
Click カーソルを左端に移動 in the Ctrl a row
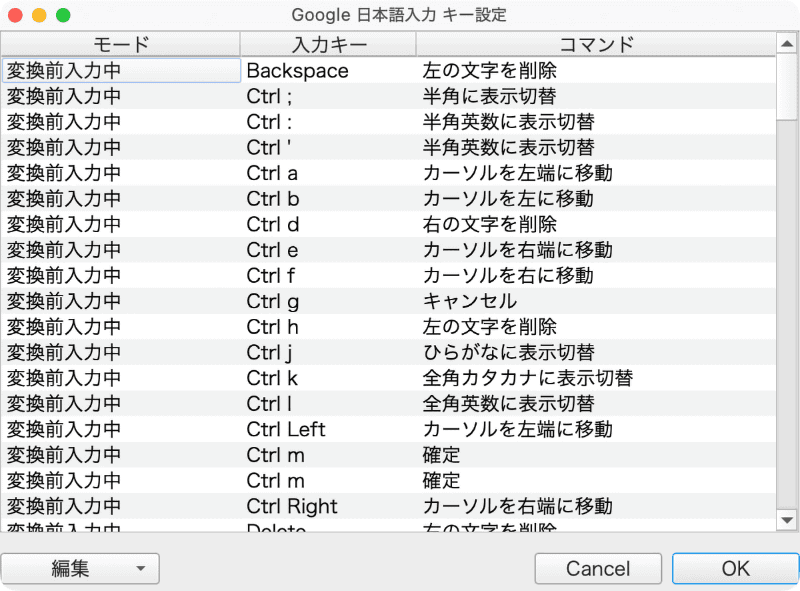coord(596,173)
